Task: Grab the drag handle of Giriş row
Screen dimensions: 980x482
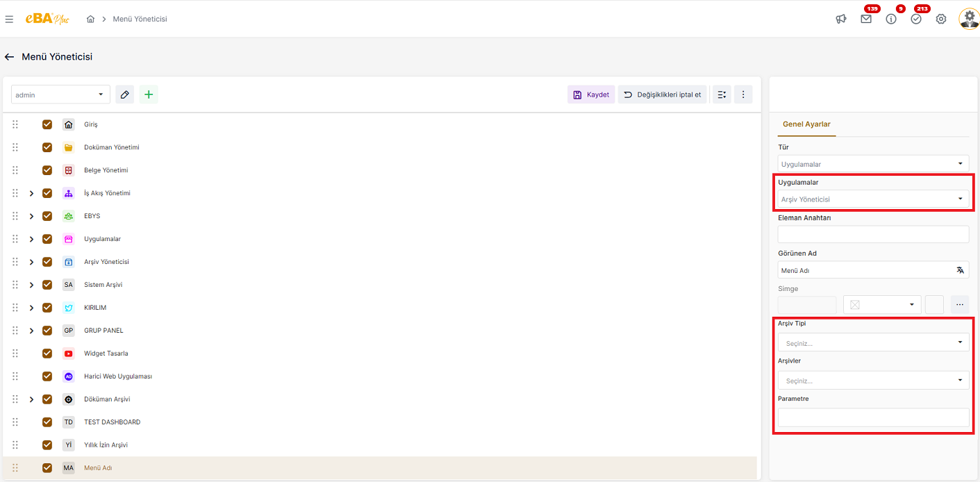Action: click(x=15, y=124)
